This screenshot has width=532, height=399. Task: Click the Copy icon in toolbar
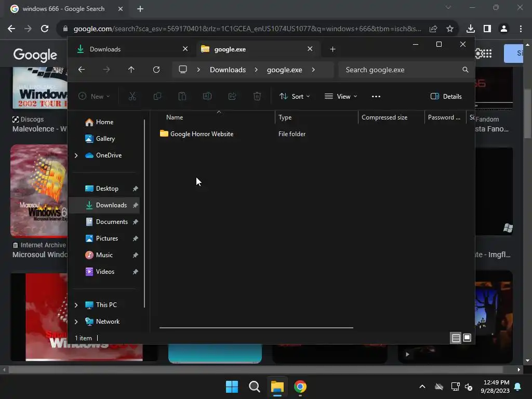click(157, 96)
